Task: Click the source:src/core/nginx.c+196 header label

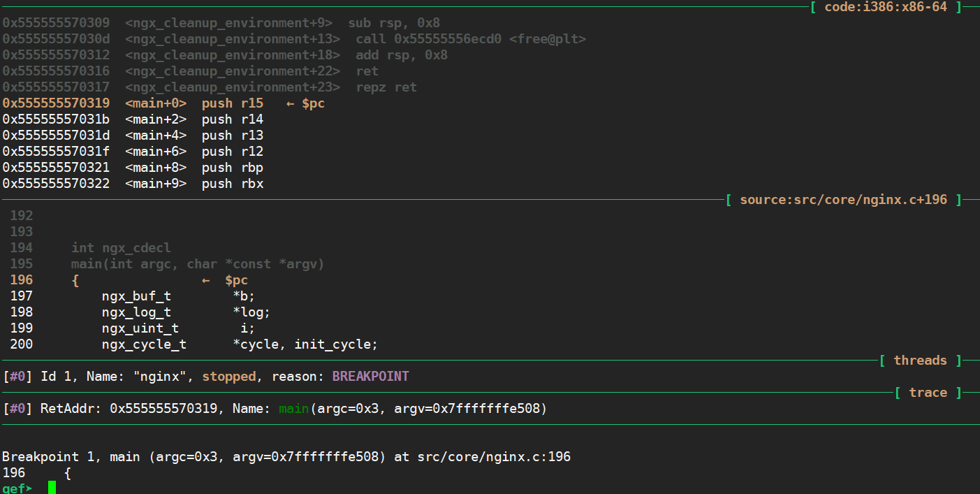Action: tap(843, 200)
